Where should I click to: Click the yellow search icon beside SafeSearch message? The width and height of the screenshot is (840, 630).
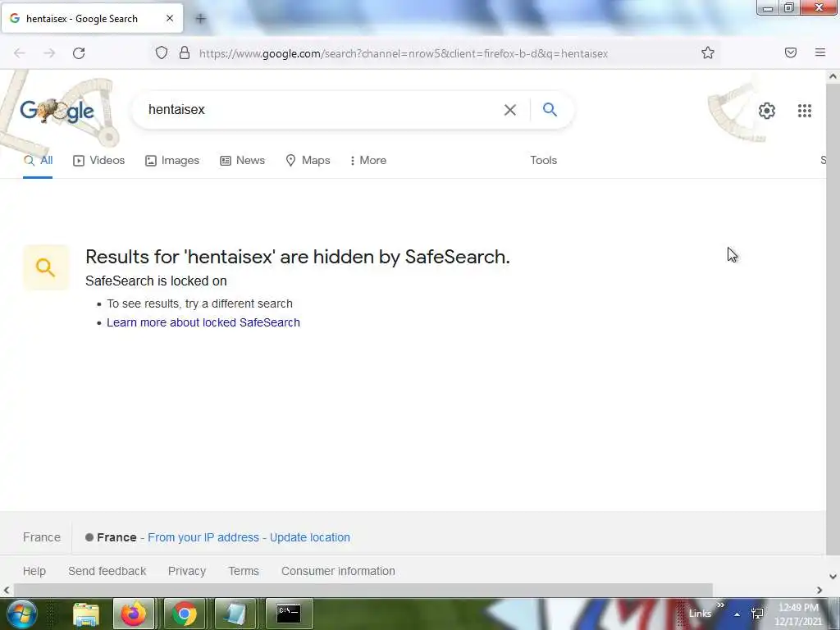tap(46, 267)
